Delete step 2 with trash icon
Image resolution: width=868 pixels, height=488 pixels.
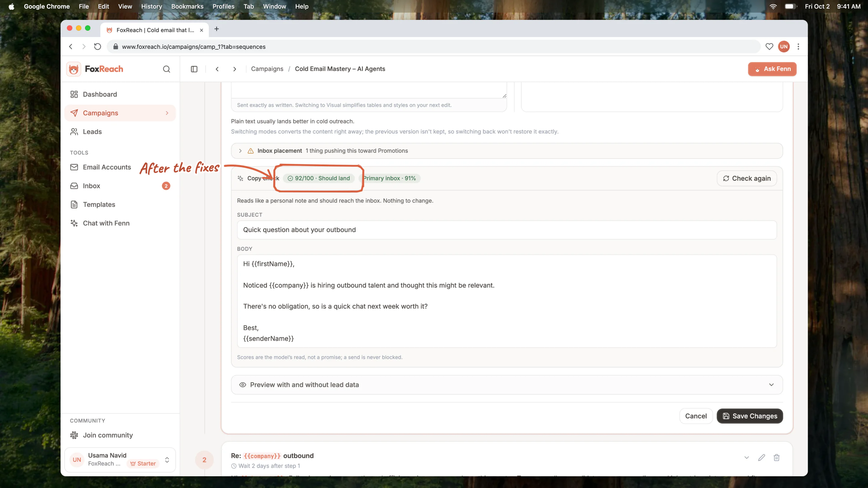coord(777,458)
